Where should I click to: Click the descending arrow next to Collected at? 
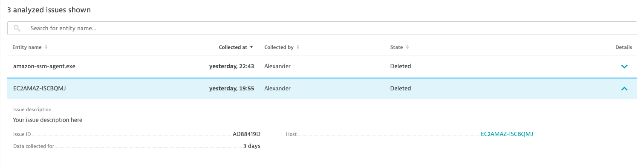click(x=251, y=47)
